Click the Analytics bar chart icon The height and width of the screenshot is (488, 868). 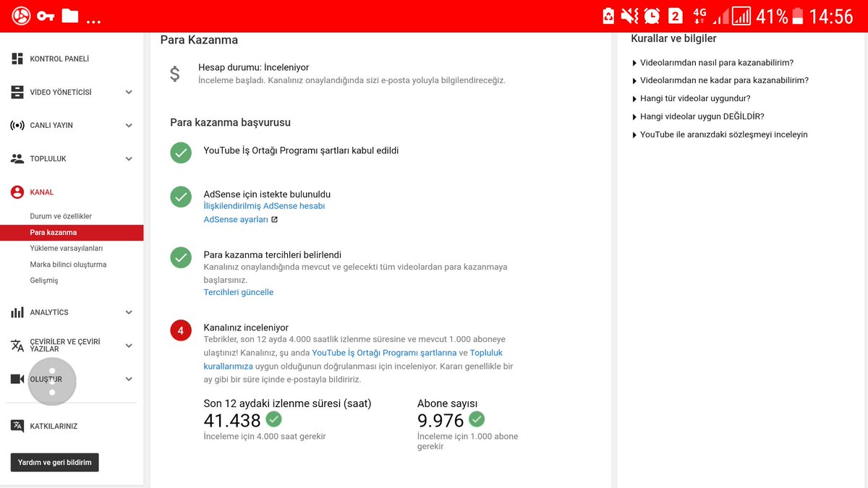[x=17, y=312]
